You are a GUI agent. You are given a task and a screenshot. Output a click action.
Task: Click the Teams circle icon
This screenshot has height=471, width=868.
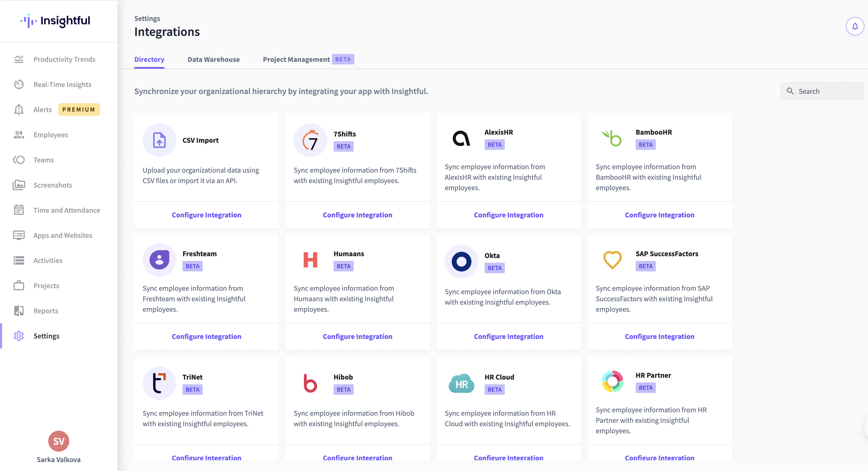click(x=19, y=160)
